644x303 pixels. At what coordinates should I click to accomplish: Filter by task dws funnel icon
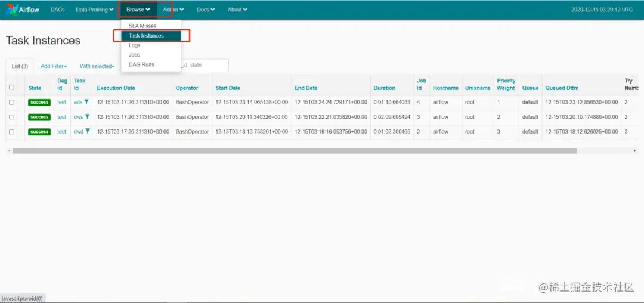pos(87,117)
